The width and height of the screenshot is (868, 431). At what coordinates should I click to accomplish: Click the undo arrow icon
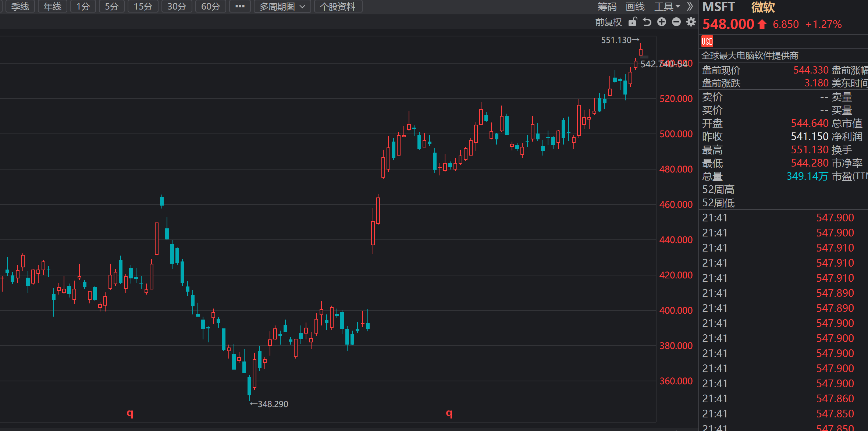click(647, 22)
